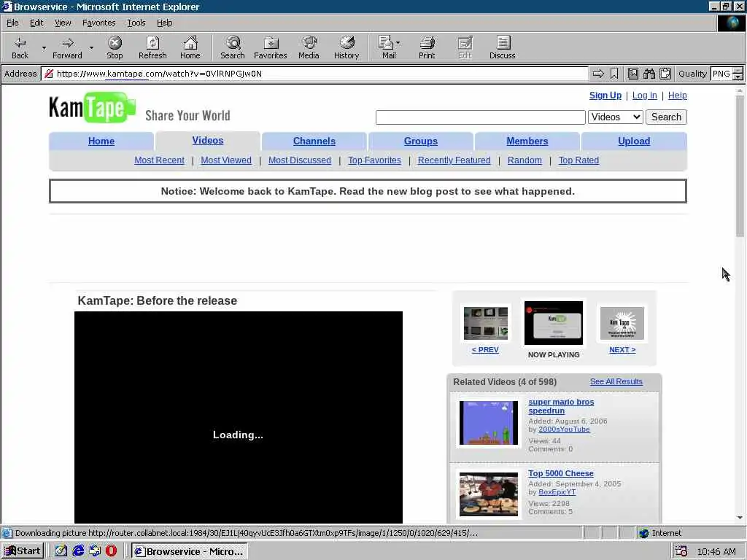Click the KamTape search text field
Image resolution: width=747 pixels, height=560 pixels.
click(x=480, y=117)
